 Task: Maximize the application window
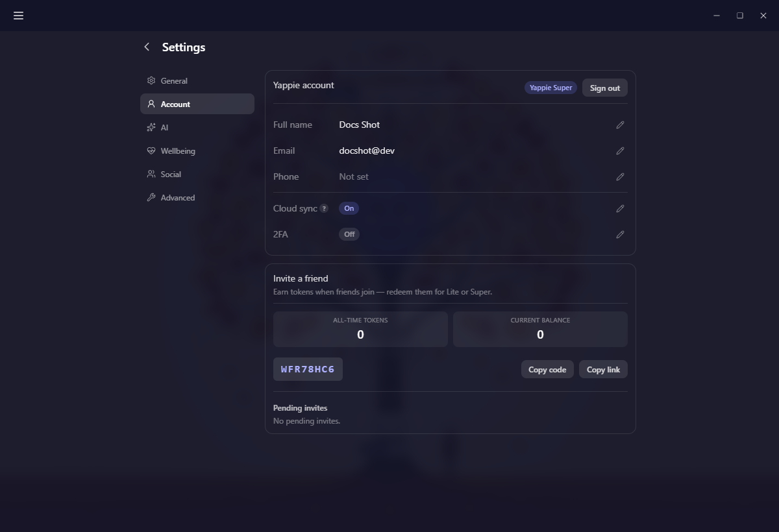point(740,16)
